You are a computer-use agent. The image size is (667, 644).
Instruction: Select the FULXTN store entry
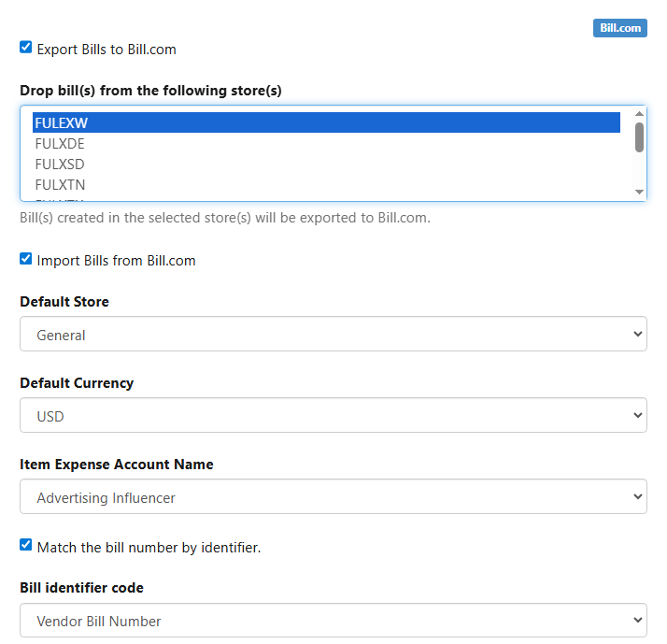(326, 184)
